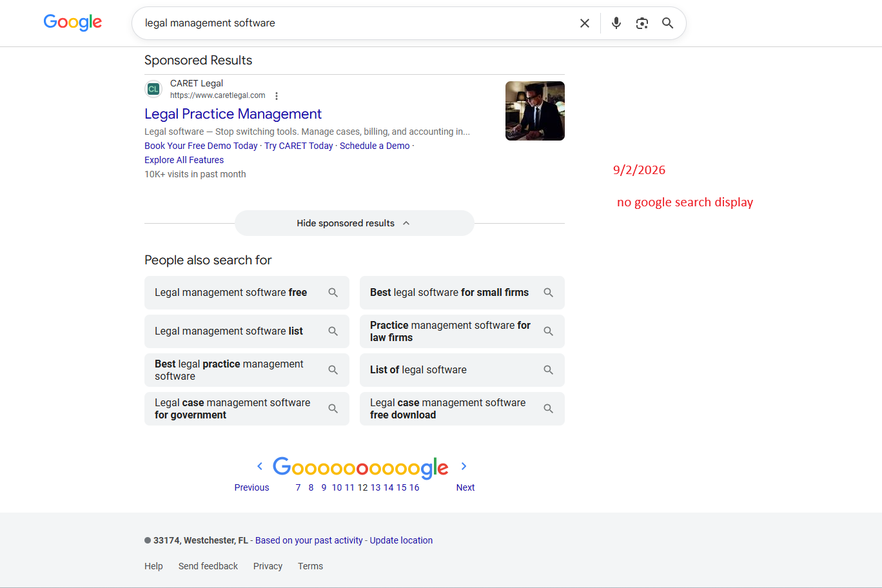The height and width of the screenshot is (588, 882).
Task: Open the three-dot menu beside caretlegal.com
Action: (x=277, y=96)
